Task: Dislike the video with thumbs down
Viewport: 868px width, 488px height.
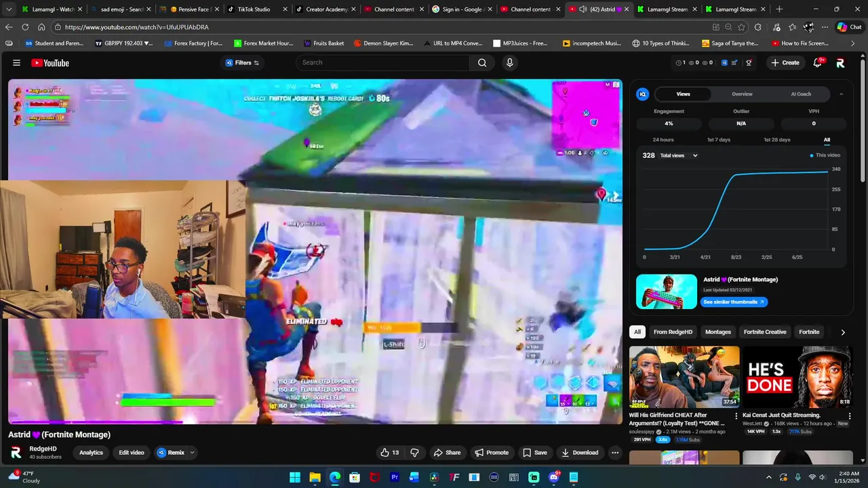Action: point(415,452)
